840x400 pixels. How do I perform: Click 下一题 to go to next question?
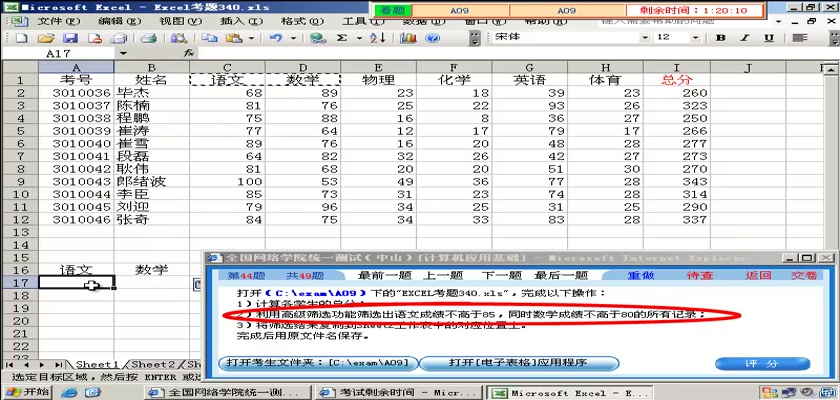[x=501, y=276]
